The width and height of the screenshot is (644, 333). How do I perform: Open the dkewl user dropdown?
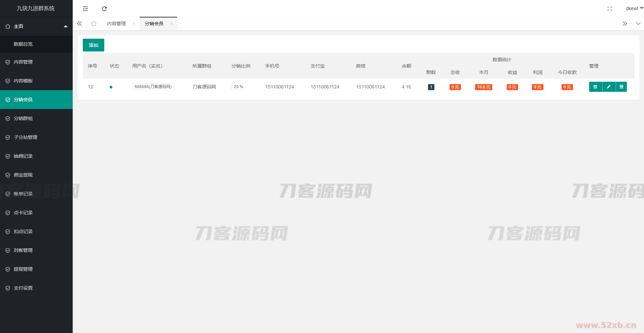click(x=634, y=8)
